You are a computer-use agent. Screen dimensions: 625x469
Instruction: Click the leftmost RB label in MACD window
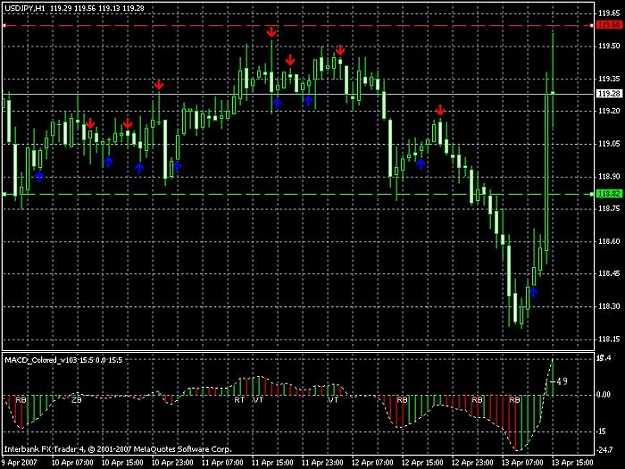pos(21,400)
